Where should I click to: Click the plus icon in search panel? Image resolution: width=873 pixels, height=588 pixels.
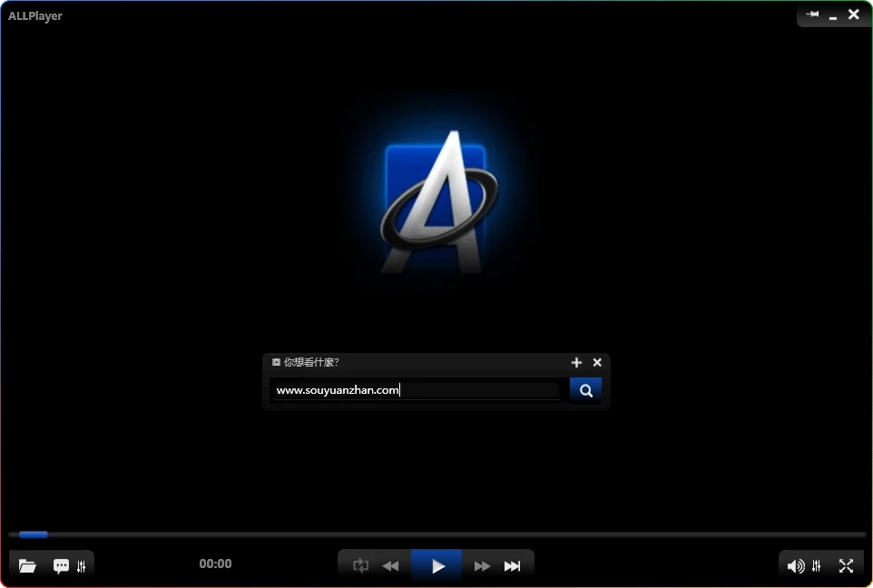click(576, 362)
